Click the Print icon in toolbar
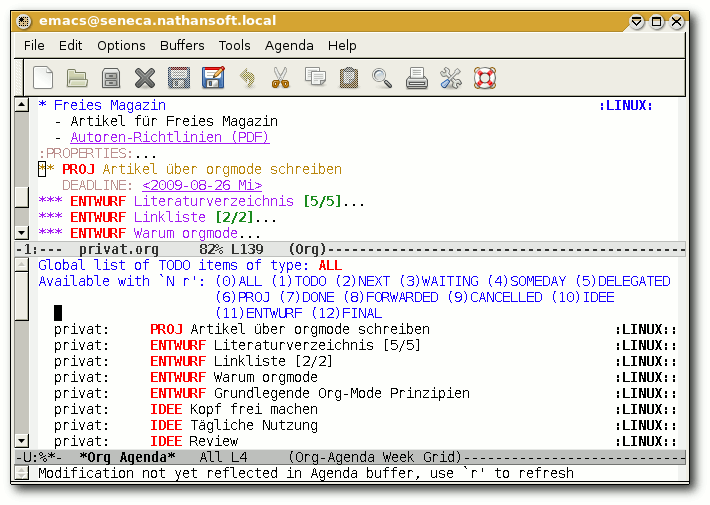The image size is (710, 505). pos(417,77)
